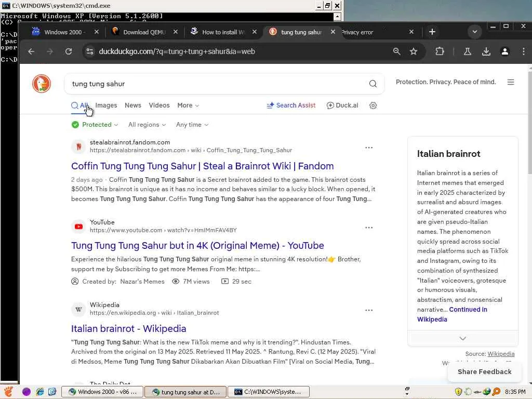Viewport: 532px width, 399px height.
Task: Close the Windows 2000 tab
Action: [96, 32]
